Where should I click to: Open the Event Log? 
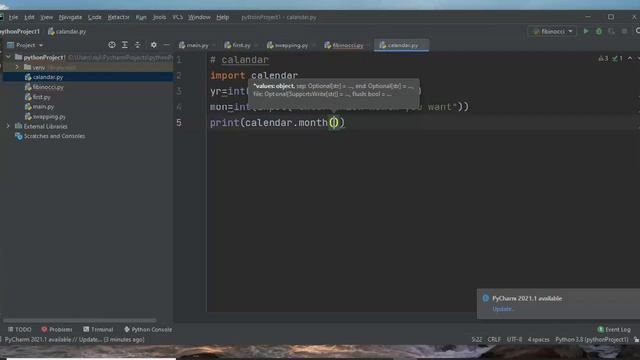[x=614, y=329]
